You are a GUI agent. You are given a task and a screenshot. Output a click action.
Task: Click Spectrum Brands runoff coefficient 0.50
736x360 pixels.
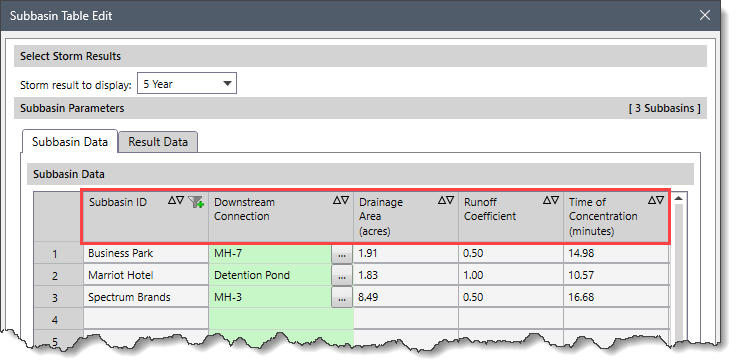[511, 298]
